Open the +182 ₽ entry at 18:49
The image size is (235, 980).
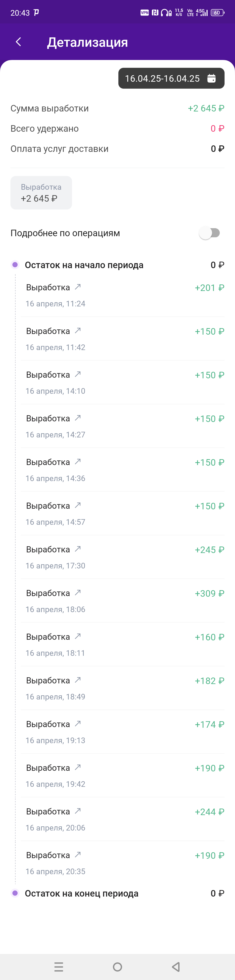pyautogui.click(x=123, y=688)
